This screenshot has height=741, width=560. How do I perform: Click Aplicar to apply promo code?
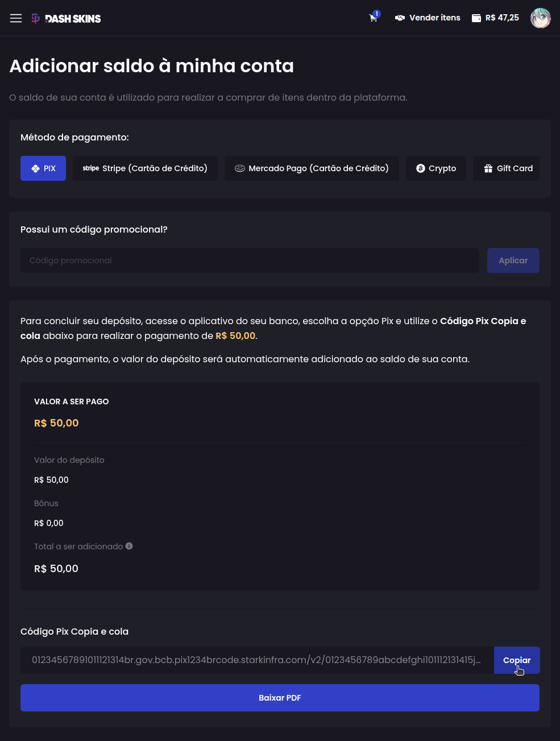click(x=513, y=260)
